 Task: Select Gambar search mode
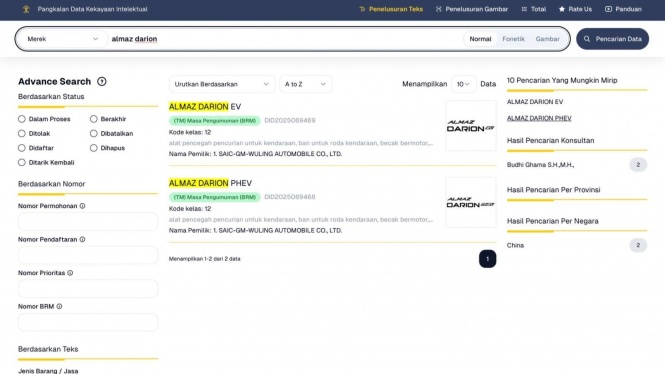pos(547,39)
